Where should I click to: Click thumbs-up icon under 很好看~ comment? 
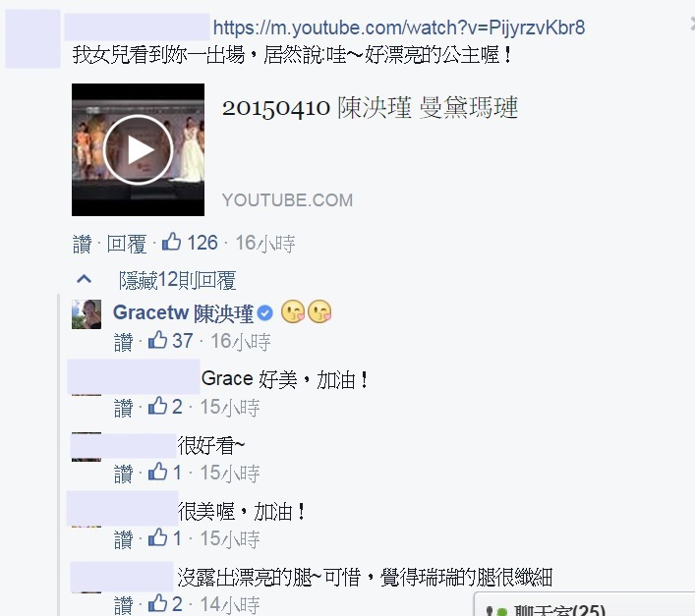click(x=158, y=472)
